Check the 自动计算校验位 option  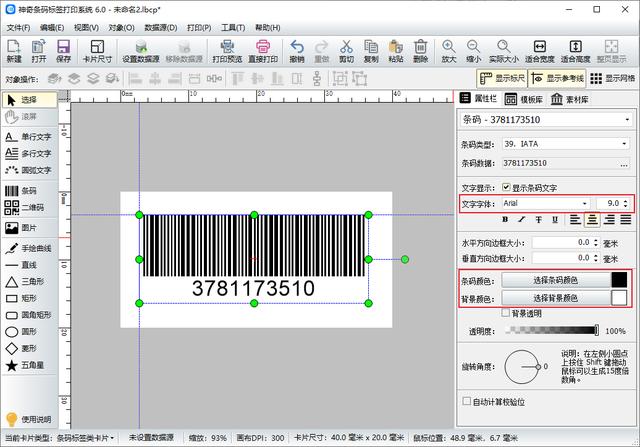[466, 400]
